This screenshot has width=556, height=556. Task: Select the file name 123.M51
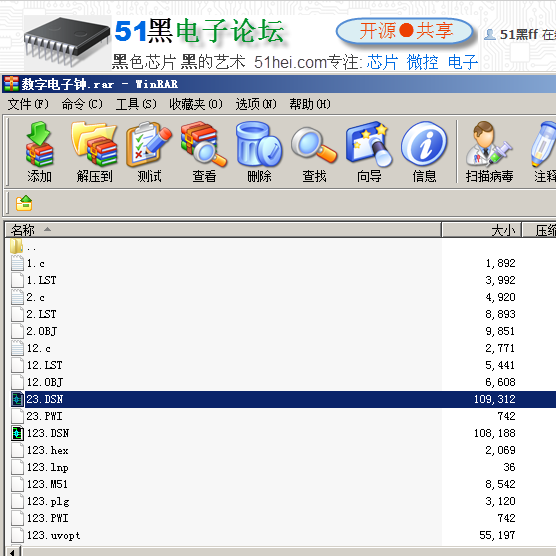click(47, 484)
